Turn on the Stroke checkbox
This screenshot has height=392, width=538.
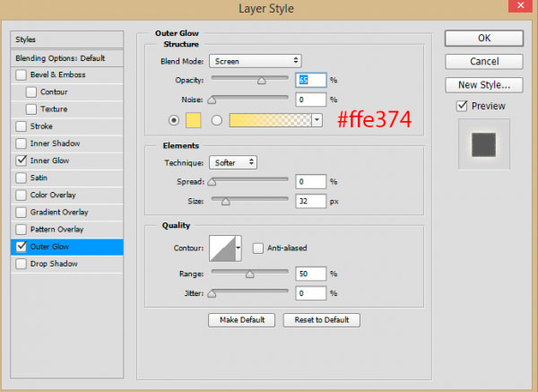tap(21, 126)
